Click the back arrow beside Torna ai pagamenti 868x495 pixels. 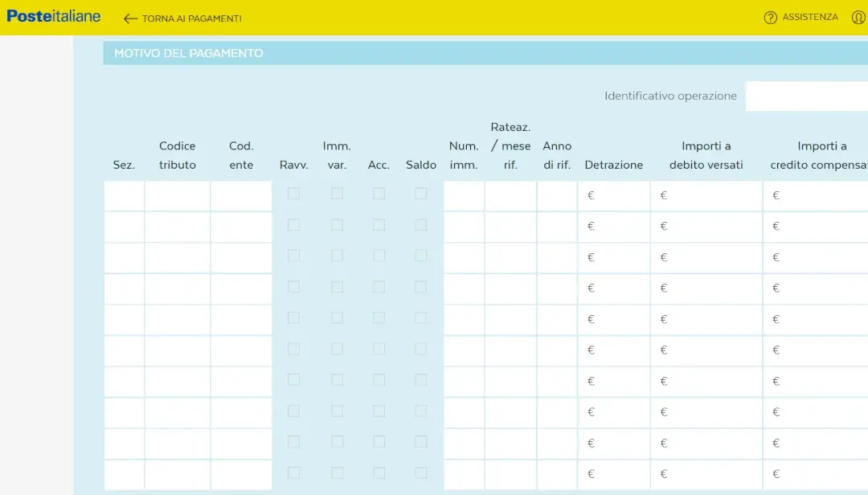(x=130, y=18)
